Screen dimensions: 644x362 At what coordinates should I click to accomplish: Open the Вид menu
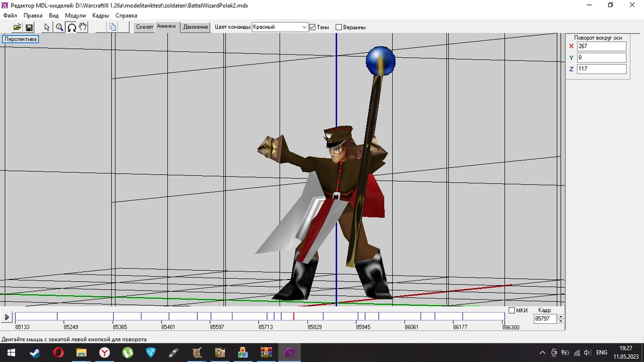[x=54, y=16]
